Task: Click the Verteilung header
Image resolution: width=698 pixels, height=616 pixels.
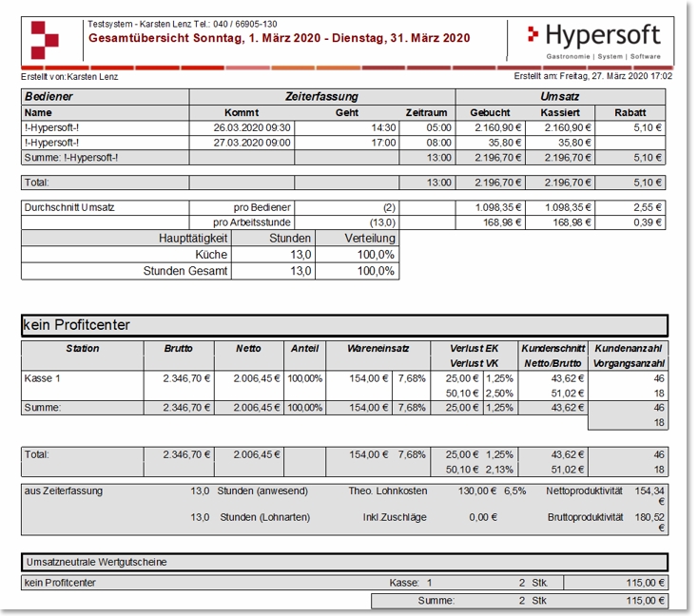Action: click(x=370, y=239)
